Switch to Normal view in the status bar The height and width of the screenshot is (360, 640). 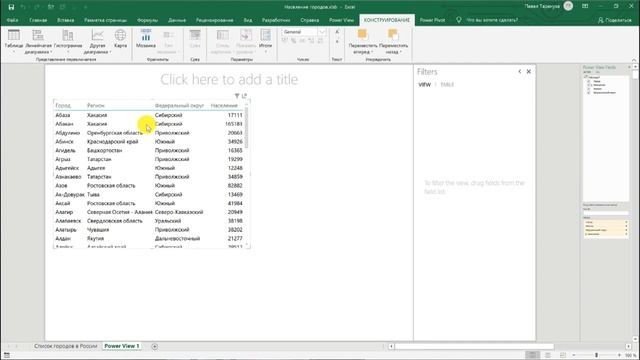[x=532, y=355]
